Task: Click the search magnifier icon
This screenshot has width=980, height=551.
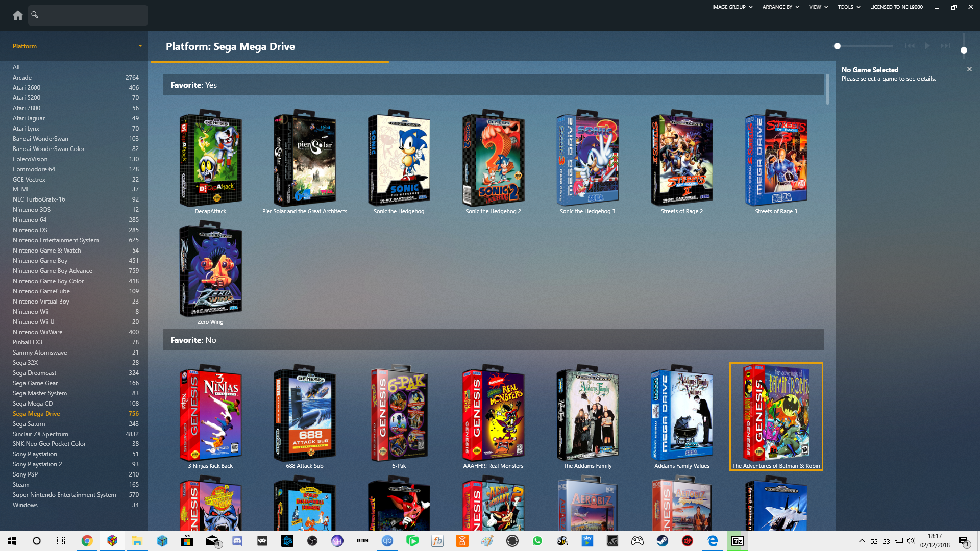Action: [x=35, y=15]
